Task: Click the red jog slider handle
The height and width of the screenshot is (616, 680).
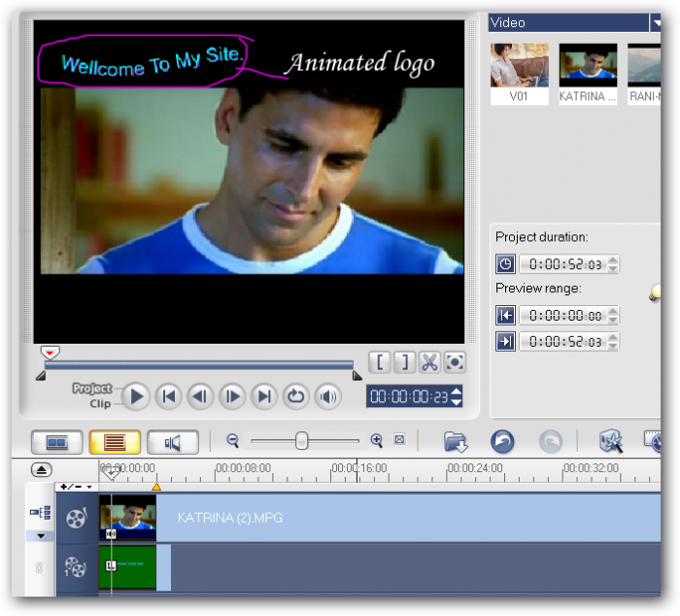Action: tap(50, 353)
